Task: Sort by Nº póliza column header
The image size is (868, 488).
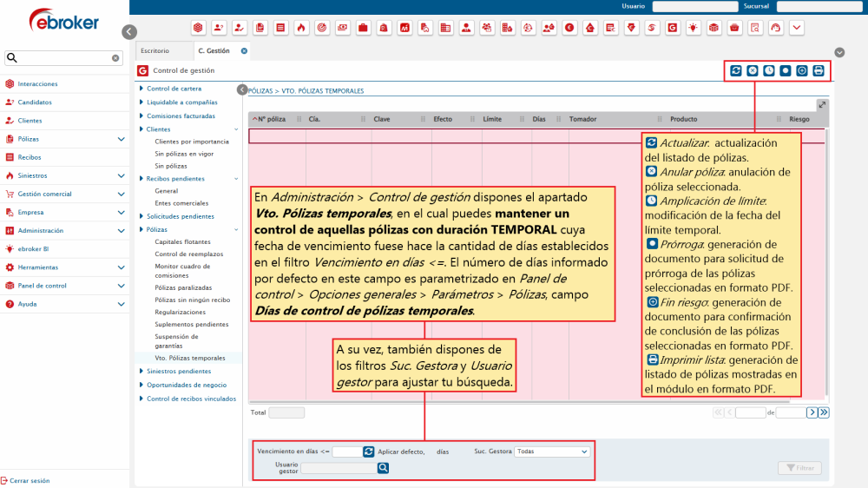Action: pos(272,119)
